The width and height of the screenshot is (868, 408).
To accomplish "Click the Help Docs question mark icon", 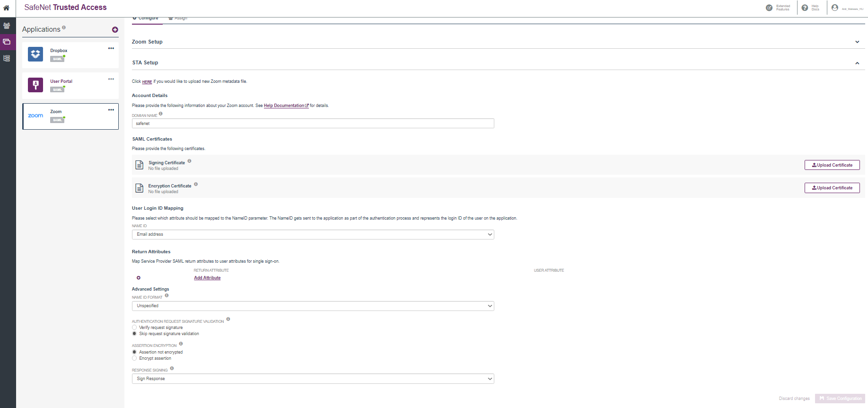I will click(805, 8).
